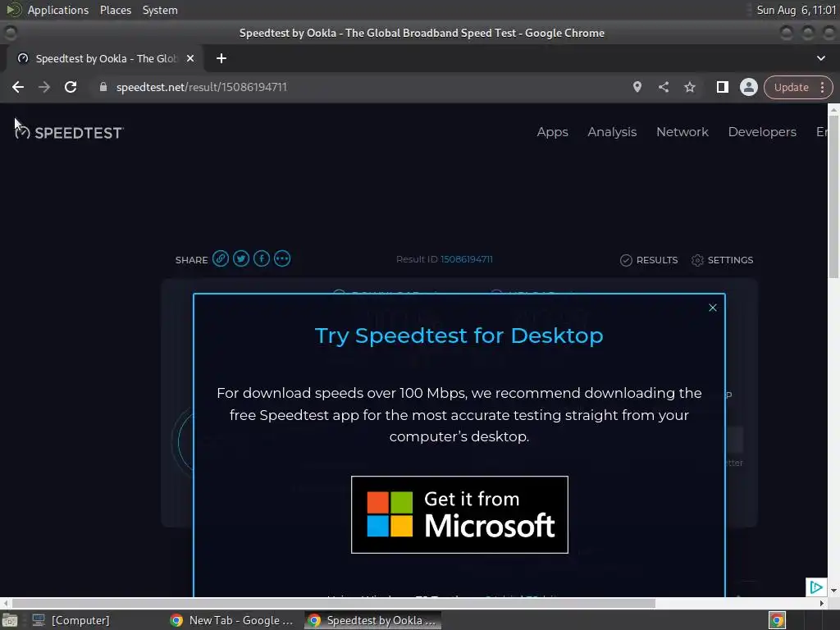Click the Get it from Microsoft badge

pyautogui.click(x=459, y=514)
